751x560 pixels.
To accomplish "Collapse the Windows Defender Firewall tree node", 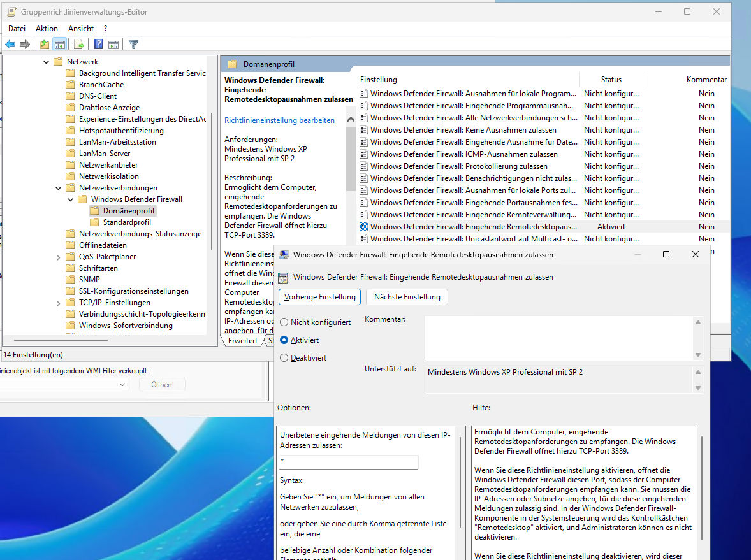I will click(70, 199).
